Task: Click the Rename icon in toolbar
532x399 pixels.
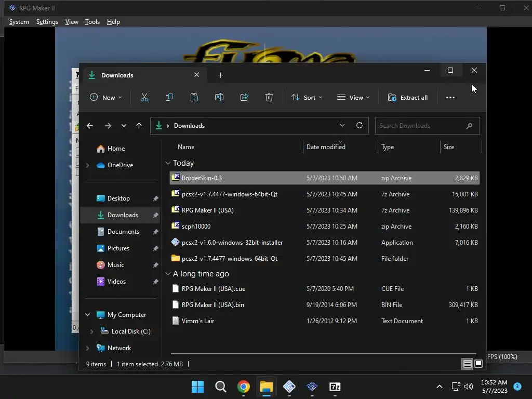Action: pos(219,98)
